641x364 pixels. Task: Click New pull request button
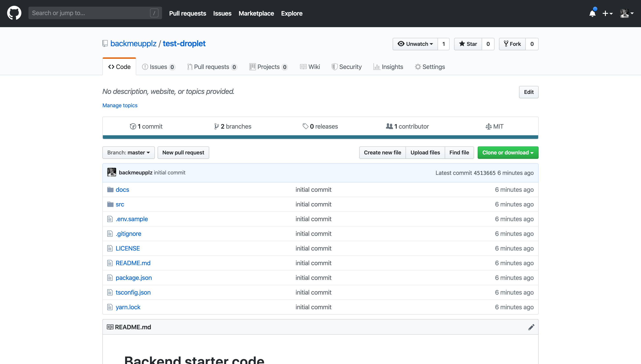(183, 152)
